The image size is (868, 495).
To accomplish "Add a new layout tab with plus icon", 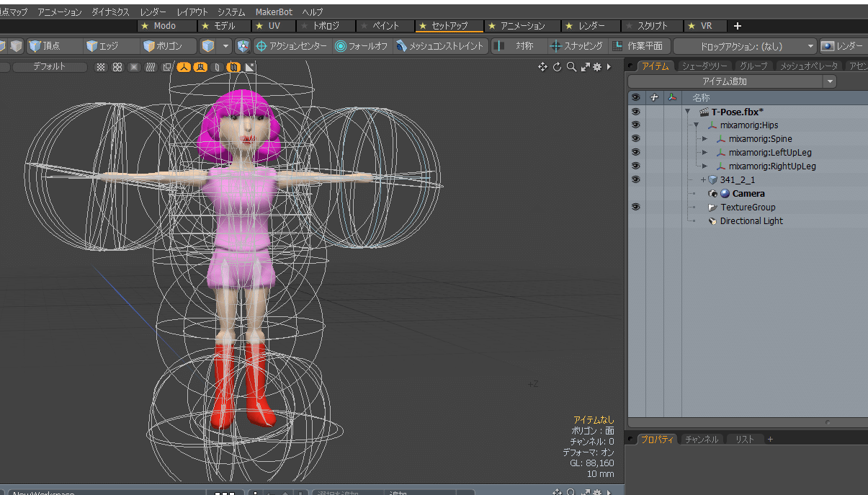I will (x=737, y=26).
